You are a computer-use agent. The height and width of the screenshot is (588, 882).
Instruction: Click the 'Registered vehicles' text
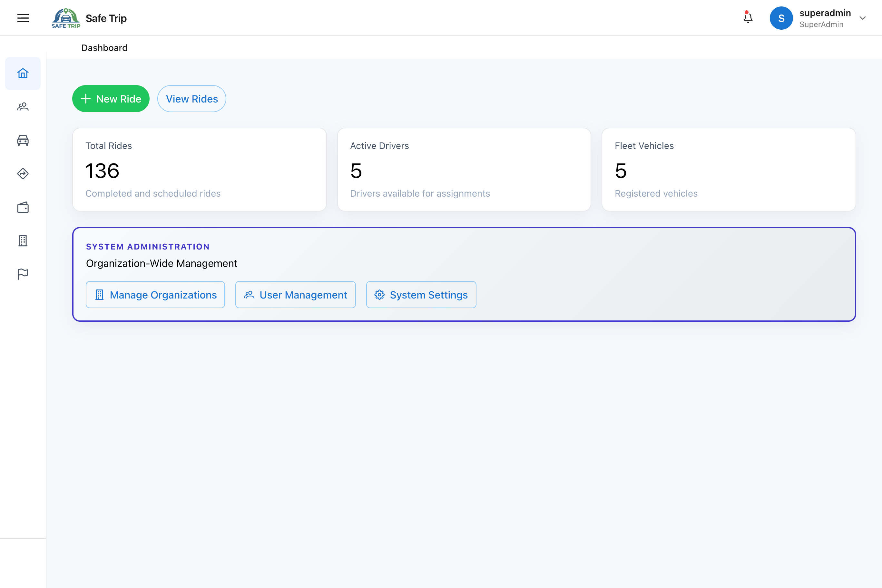[656, 193]
